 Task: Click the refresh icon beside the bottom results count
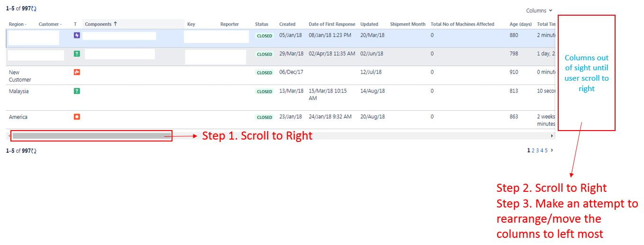[34, 151]
